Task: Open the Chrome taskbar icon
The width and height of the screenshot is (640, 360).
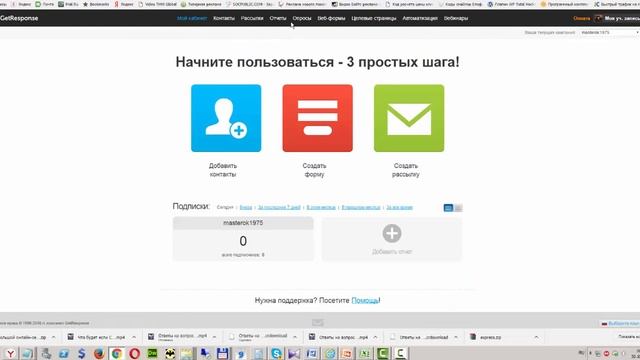Action: coord(117,353)
